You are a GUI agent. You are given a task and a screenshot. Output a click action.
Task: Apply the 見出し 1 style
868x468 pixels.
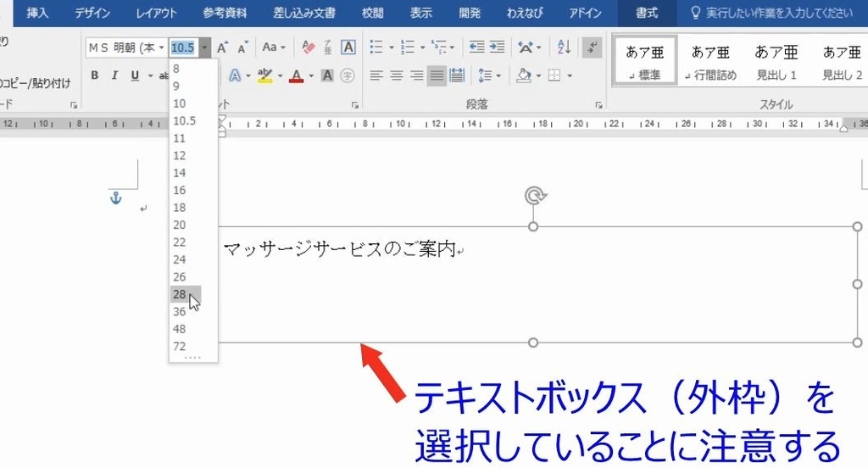click(x=776, y=62)
